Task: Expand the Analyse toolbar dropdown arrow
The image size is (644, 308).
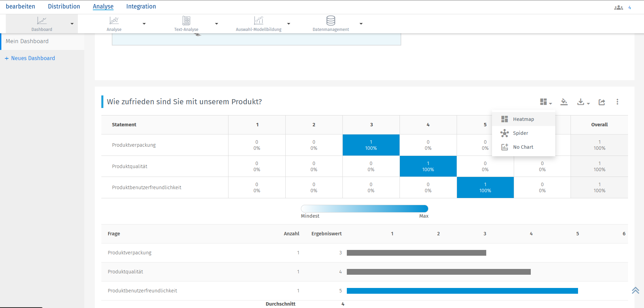Action: pos(144,24)
